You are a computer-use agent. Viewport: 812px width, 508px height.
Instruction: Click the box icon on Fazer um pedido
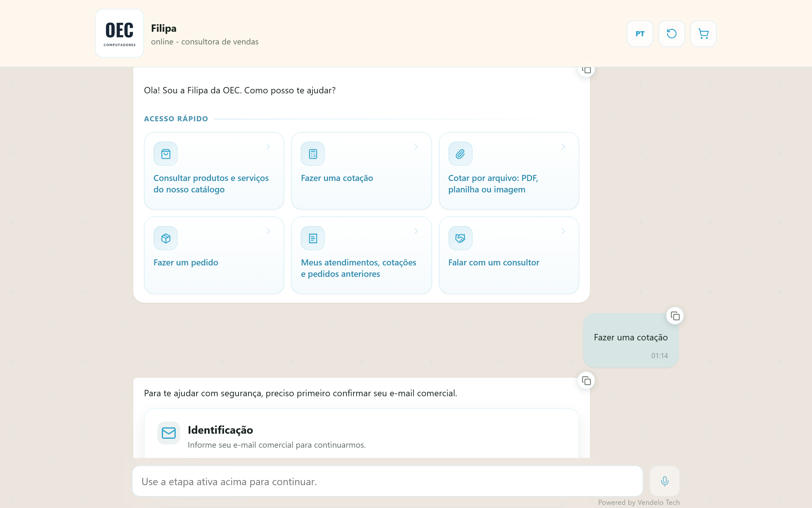click(166, 238)
